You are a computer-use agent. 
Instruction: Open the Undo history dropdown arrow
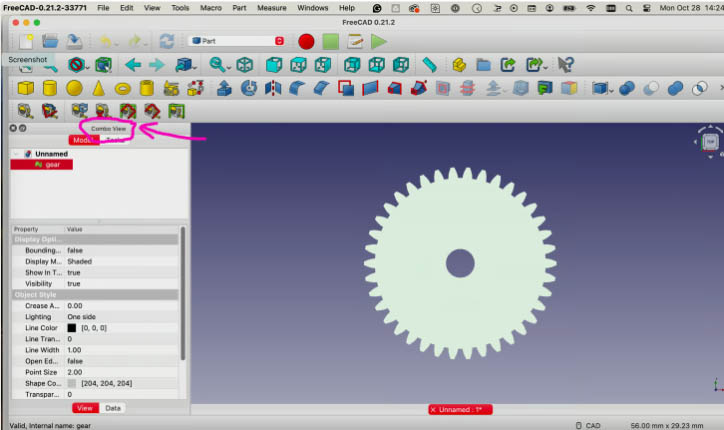[117, 44]
